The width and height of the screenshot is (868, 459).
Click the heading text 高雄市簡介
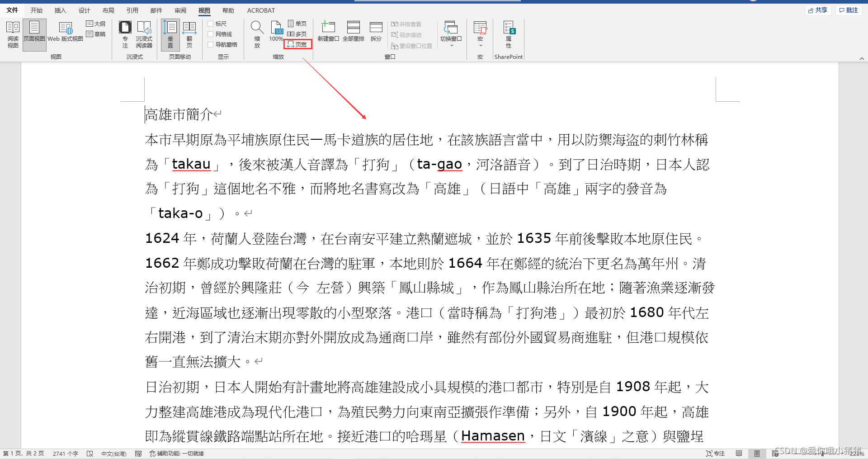coord(179,114)
